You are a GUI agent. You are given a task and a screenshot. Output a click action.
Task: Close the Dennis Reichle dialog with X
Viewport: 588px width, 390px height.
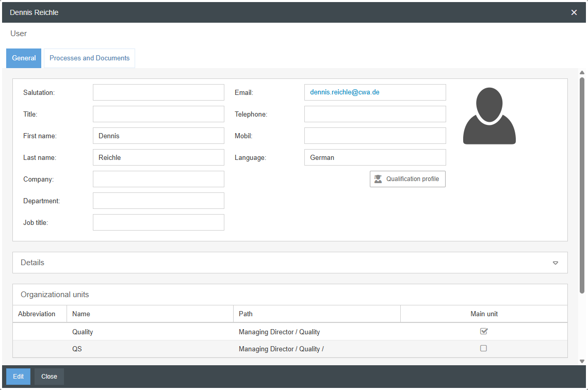pos(574,12)
